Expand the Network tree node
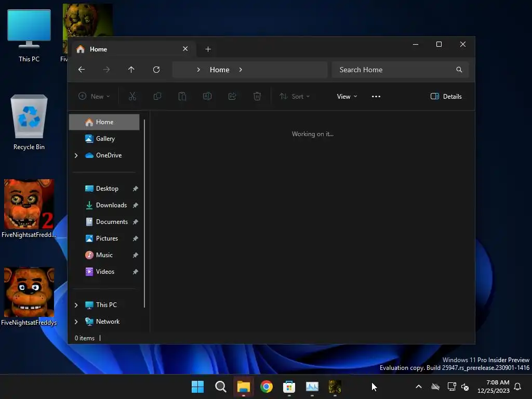 pos(76,322)
